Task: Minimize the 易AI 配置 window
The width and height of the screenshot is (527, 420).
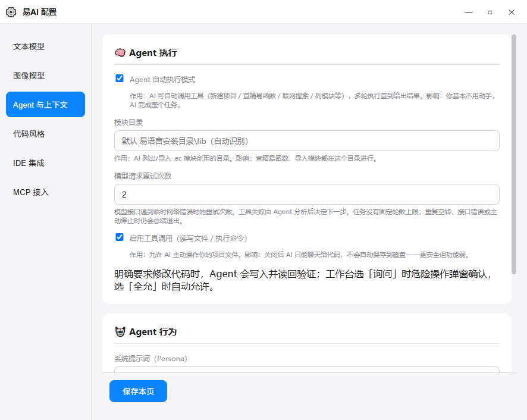Action: [x=469, y=12]
